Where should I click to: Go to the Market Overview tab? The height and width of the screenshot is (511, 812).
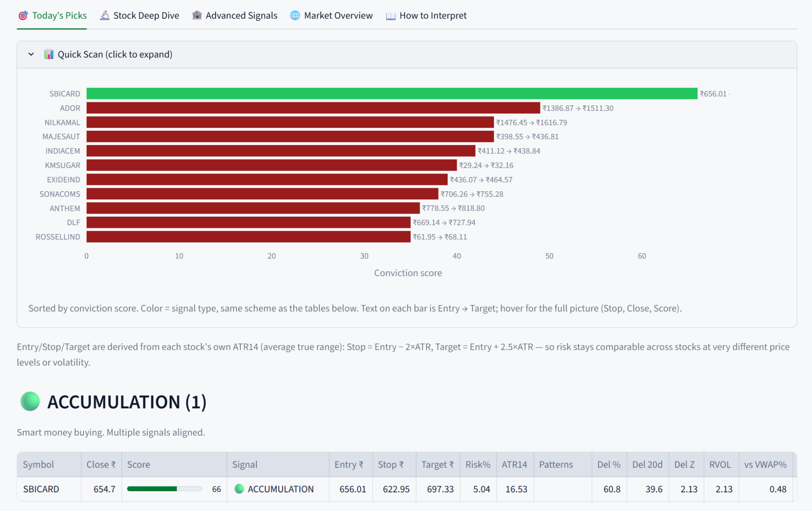coord(331,15)
